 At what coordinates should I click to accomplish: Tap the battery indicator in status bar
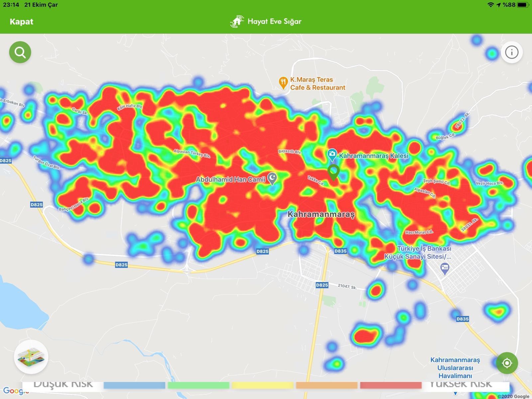pyautogui.click(x=522, y=5)
